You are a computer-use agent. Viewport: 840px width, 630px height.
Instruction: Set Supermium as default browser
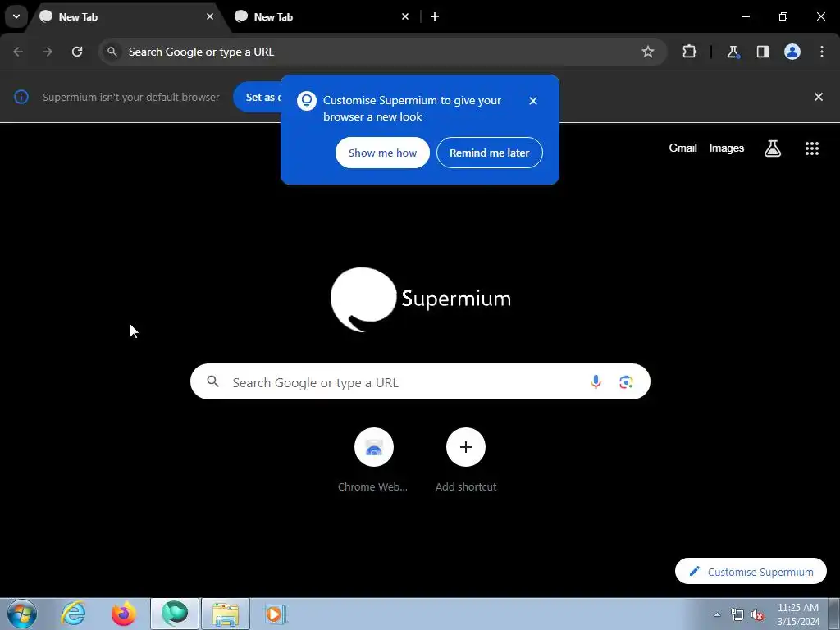(258, 97)
